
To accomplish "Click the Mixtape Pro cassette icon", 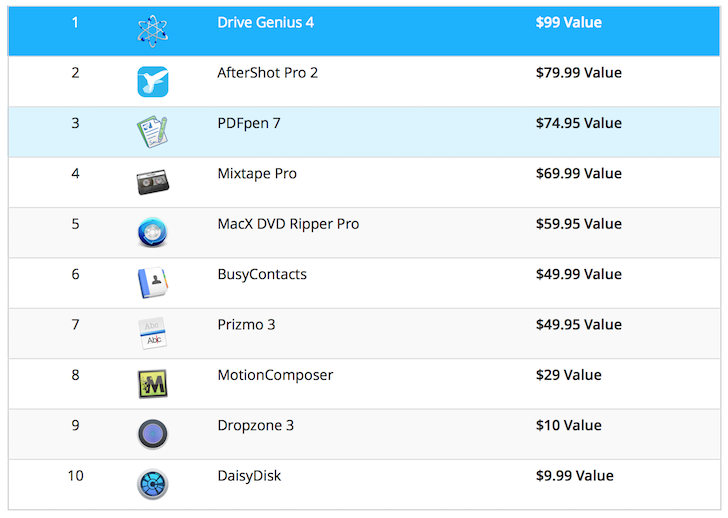I will 153,182.
